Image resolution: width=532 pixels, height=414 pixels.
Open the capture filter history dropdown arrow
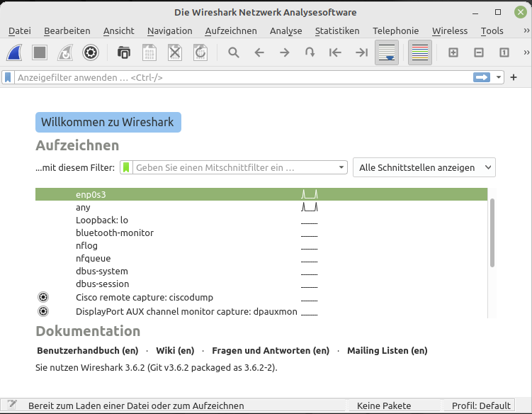(341, 167)
